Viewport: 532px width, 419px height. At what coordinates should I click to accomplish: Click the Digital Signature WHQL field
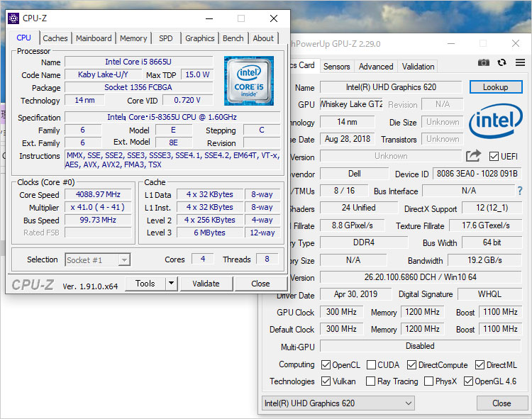pyautogui.click(x=489, y=294)
